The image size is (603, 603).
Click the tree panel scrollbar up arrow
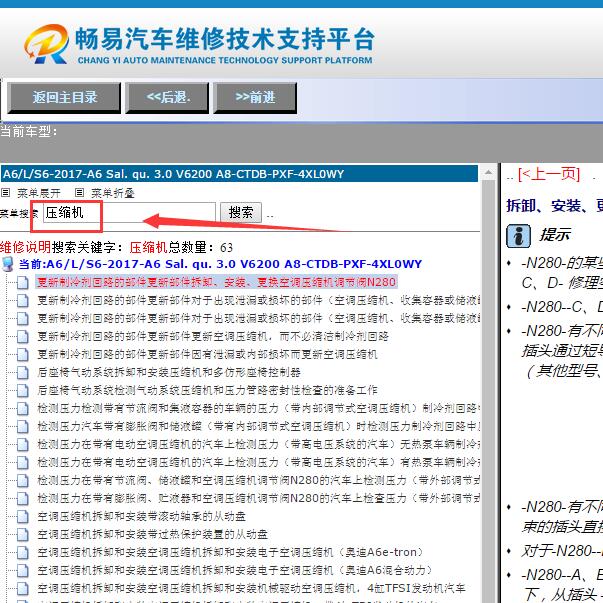tap(488, 173)
